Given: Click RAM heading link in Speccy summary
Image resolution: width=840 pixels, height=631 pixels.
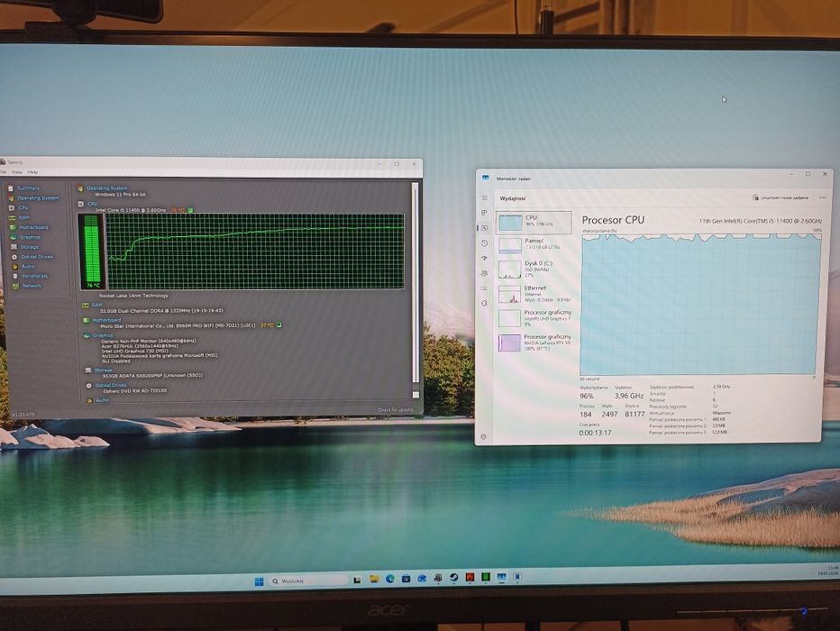Looking at the screenshot, I should pos(96,305).
